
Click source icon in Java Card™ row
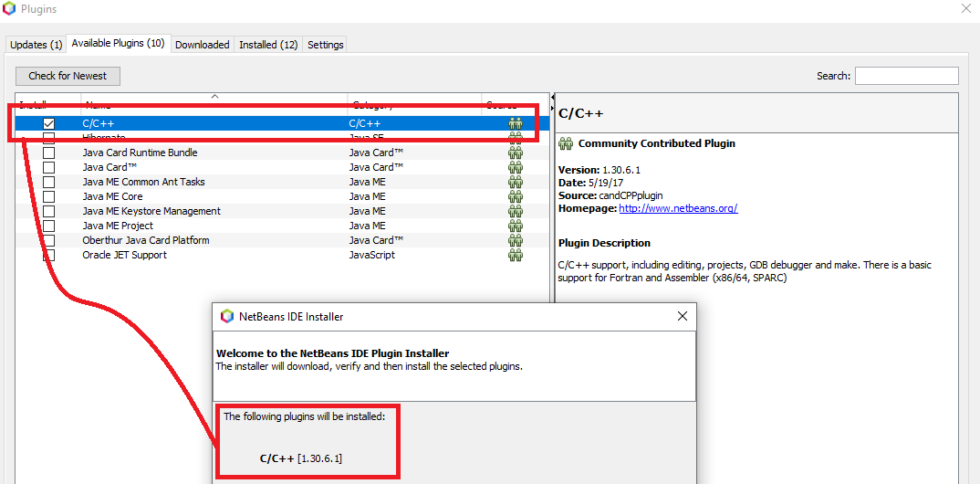click(516, 168)
